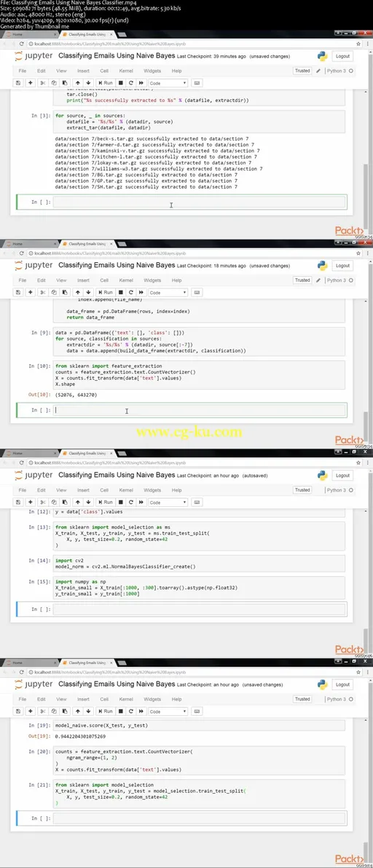Run button in the autosaved frame
This screenshot has width=373, height=868.
click(105, 502)
